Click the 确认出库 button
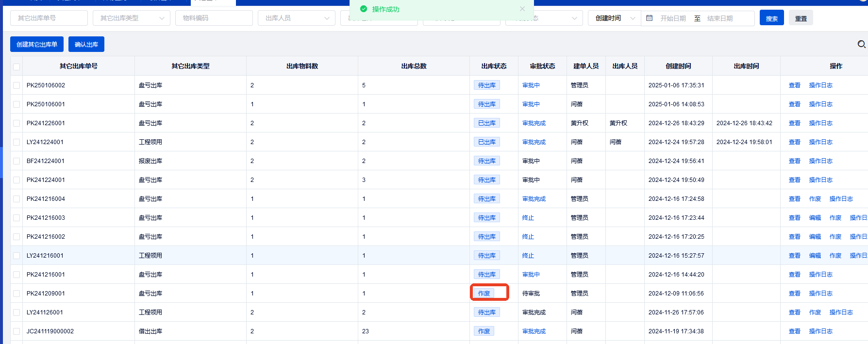This screenshot has width=868, height=344. pos(86,44)
